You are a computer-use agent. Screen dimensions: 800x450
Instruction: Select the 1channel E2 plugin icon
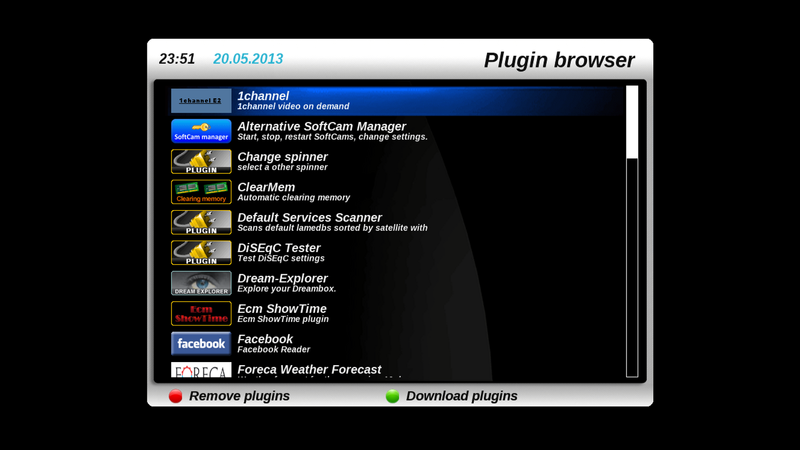point(201,101)
